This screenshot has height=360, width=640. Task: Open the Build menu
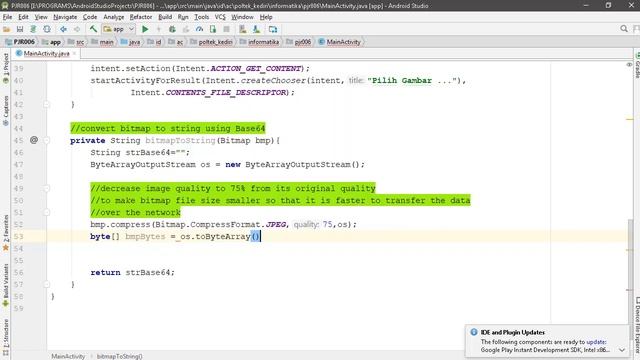point(165,17)
